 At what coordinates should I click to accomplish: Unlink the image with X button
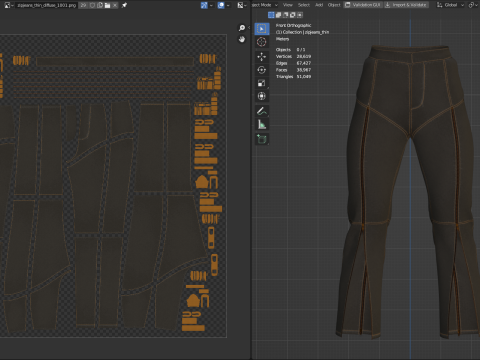(115, 5)
